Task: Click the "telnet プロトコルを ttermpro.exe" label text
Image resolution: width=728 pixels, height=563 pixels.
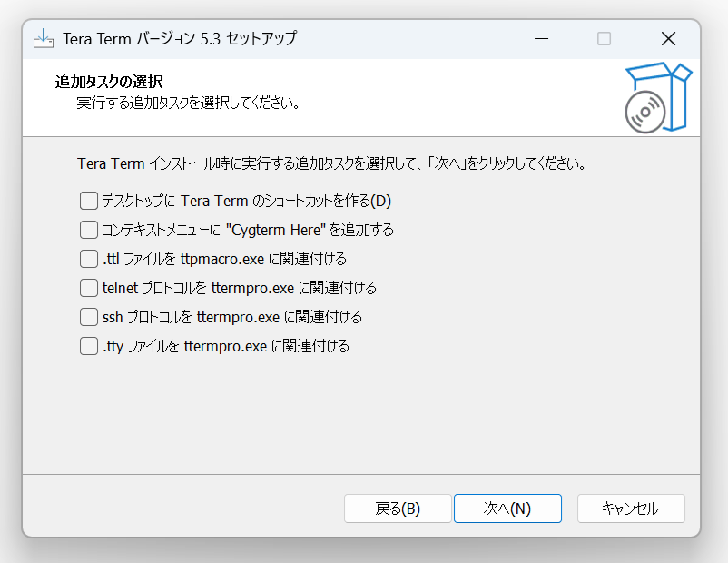Action: pos(198,288)
